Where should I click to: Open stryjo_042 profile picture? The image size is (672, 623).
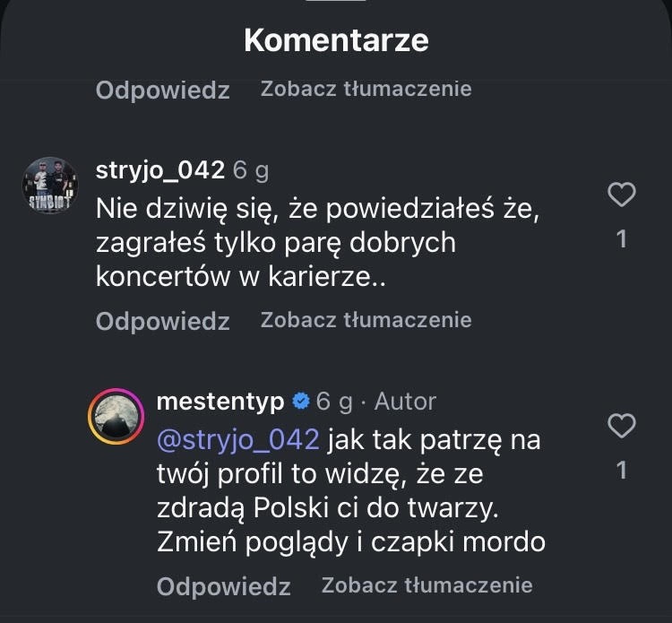[49, 185]
